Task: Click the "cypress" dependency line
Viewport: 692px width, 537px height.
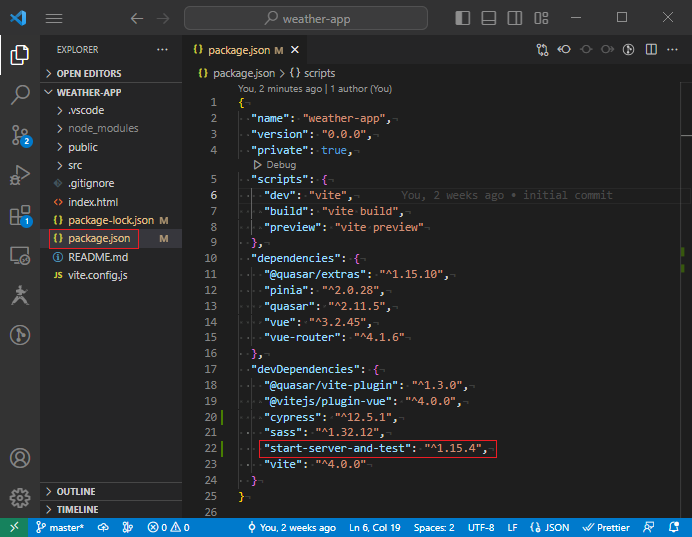Action: point(331,417)
